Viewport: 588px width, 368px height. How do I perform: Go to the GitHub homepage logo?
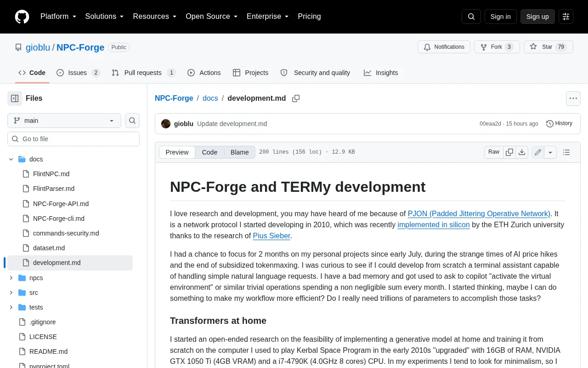22,17
